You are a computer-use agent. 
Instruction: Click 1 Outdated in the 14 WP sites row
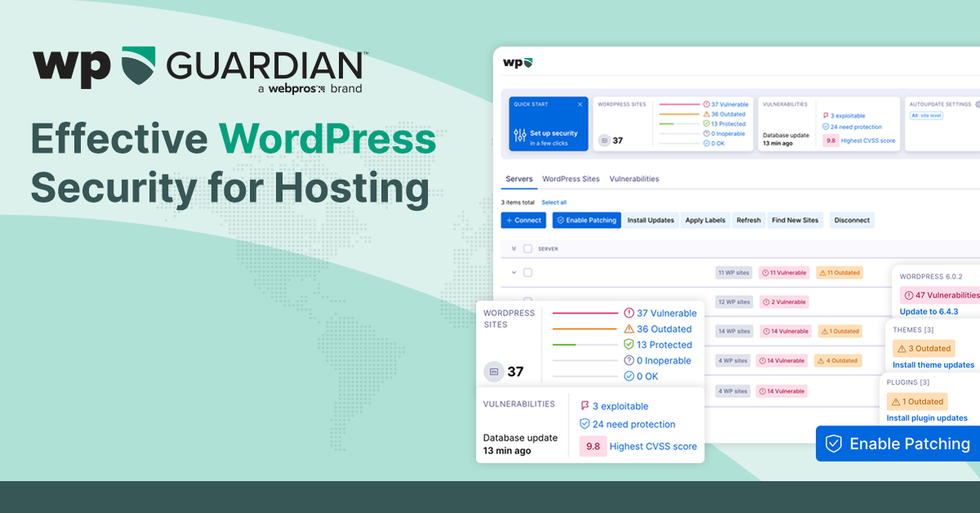click(x=839, y=332)
